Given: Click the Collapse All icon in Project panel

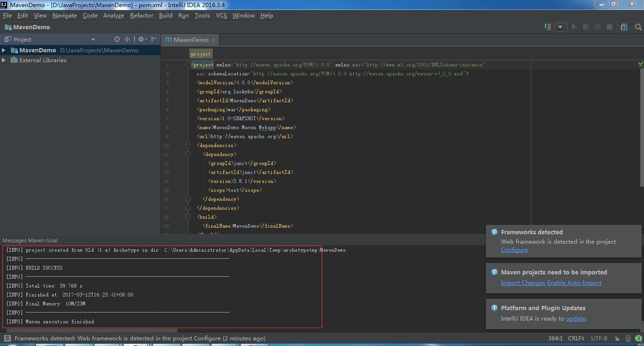Looking at the screenshot, I should tap(127, 39).
